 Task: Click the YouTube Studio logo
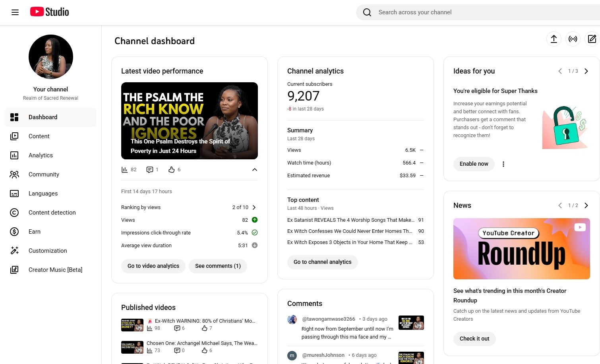point(50,12)
